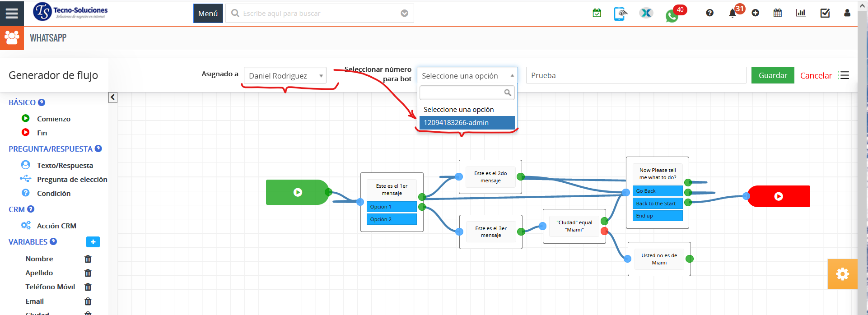The width and height of the screenshot is (868, 315).
Task: Click the Cancelar link
Action: point(816,76)
